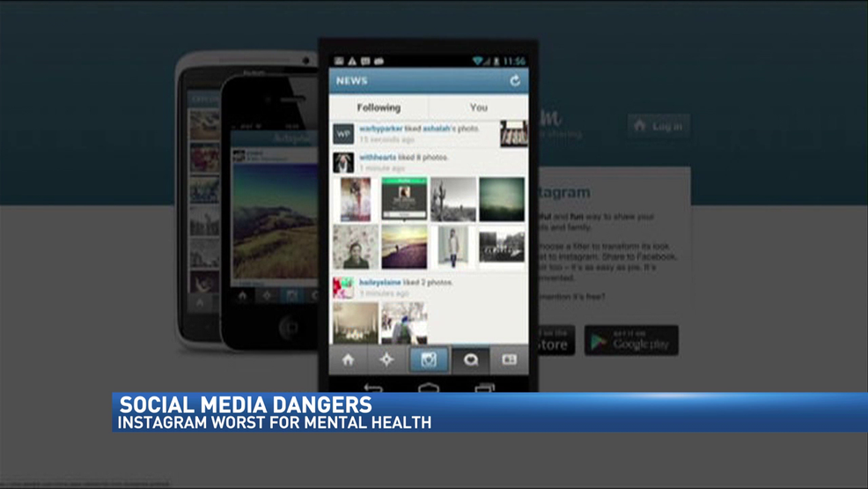The image size is (868, 489).
Task: Click the WP avatar of worbyparker
Action: tap(343, 133)
